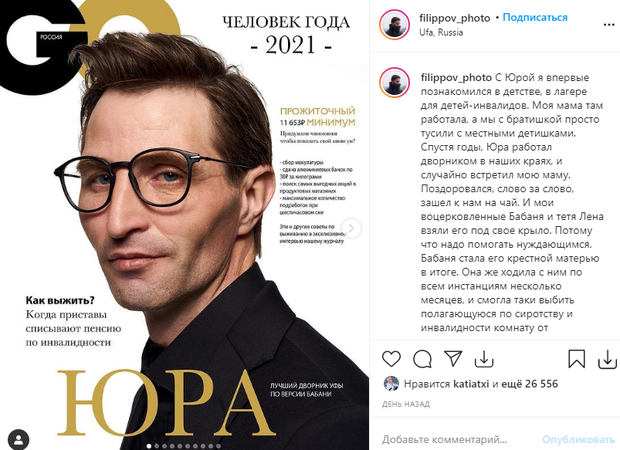Like the post with the heart icon
Screen dimensions: 620x450
tap(391, 359)
